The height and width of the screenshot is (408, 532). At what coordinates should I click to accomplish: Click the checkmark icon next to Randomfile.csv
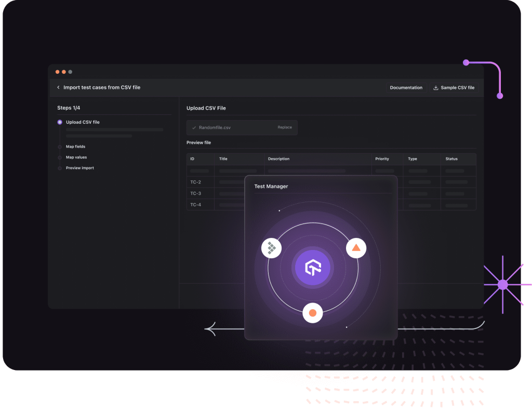[194, 128]
